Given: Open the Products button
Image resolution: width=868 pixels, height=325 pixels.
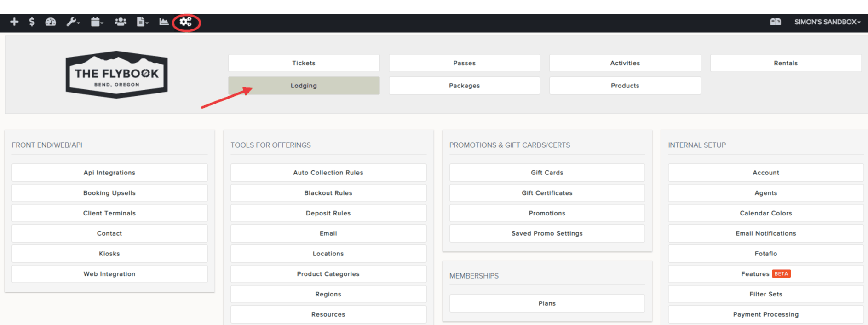Looking at the screenshot, I should pos(625,86).
